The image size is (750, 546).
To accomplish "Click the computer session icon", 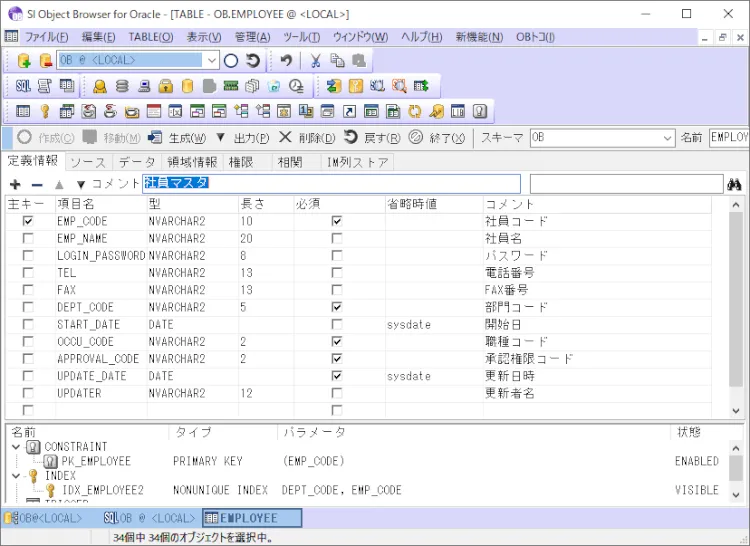I will 144,86.
